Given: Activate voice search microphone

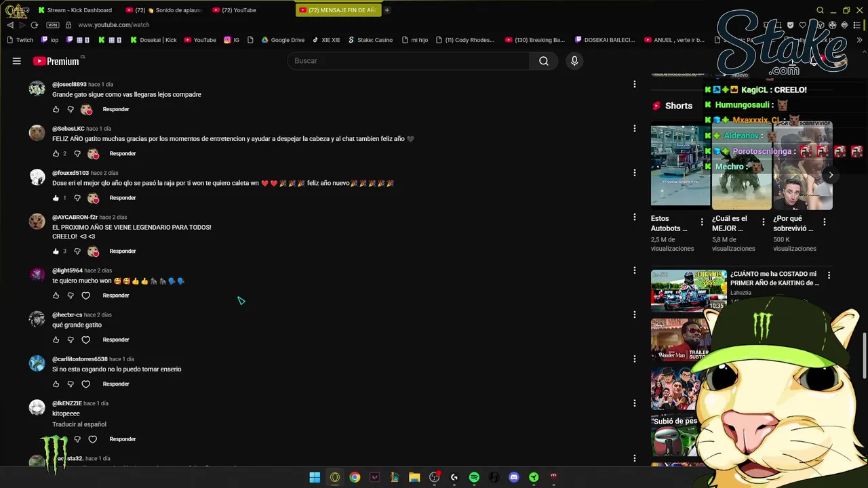Looking at the screenshot, I should point(574,61).
